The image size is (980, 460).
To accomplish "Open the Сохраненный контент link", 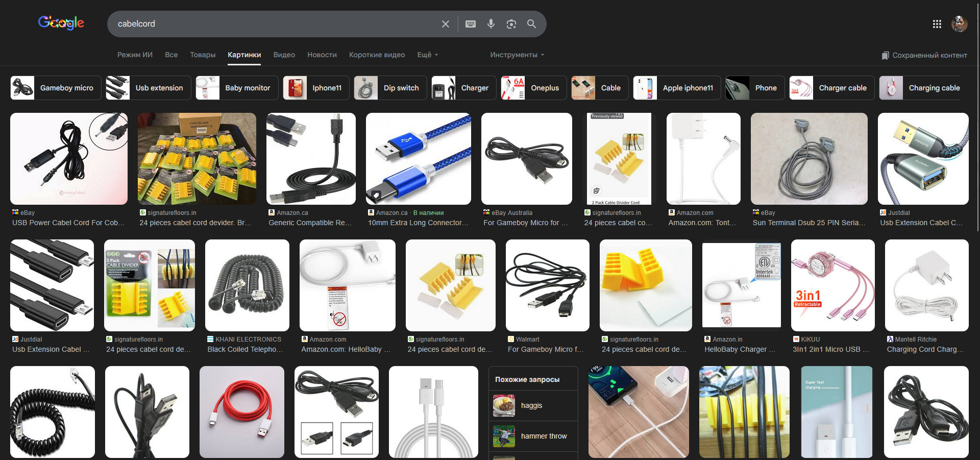I will [x=924, y=55].
